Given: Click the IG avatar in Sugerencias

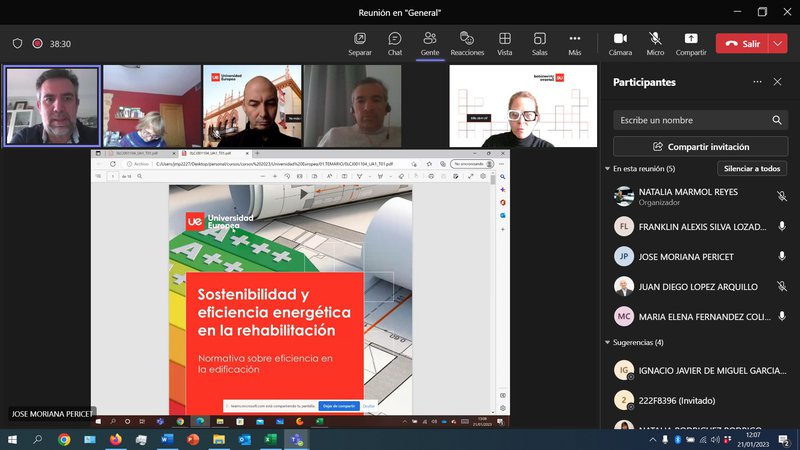Looking at the screenshot, I should (x=623, y=370).
